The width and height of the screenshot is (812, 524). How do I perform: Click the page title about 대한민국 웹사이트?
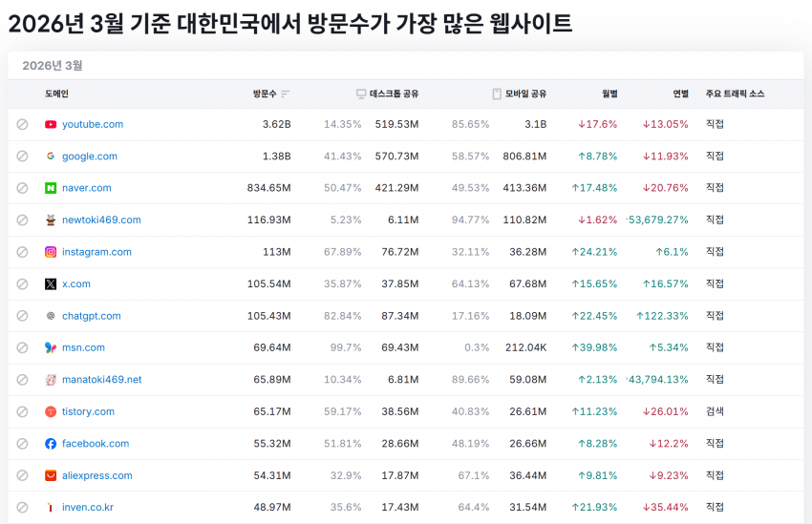click(290, 24)
